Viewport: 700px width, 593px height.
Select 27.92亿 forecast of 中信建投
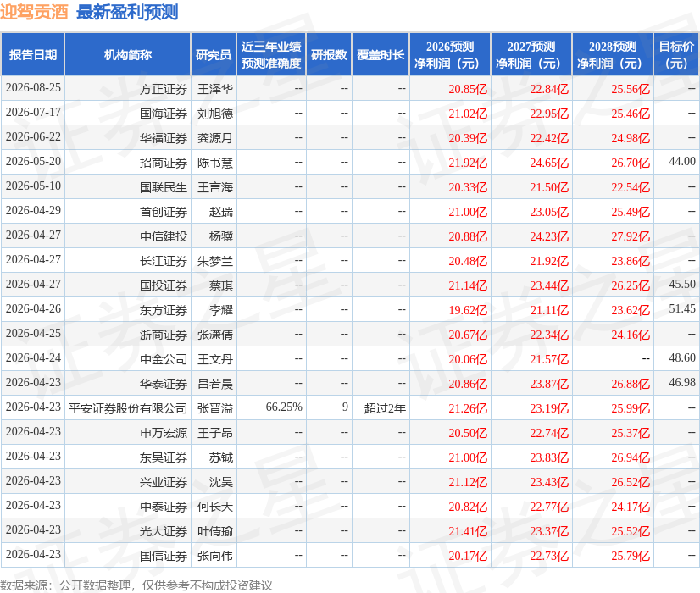(631, 236)
